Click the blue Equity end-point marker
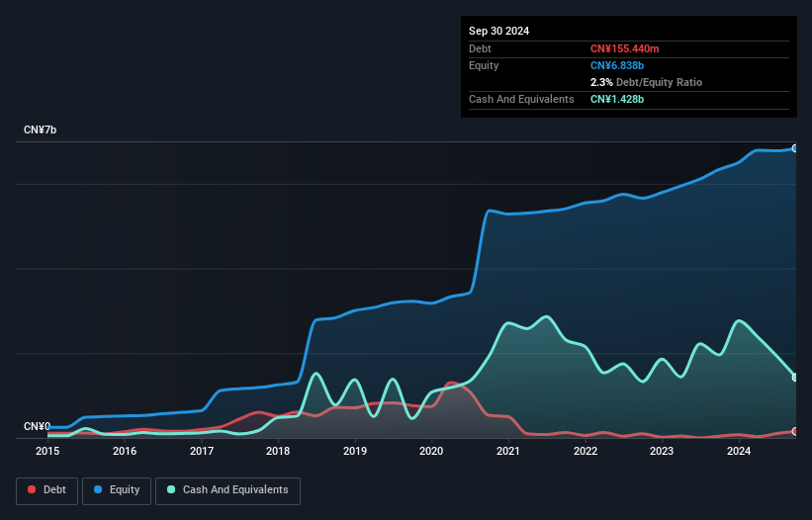Screen dimensions: 812x520 click(x=795, y=148)
